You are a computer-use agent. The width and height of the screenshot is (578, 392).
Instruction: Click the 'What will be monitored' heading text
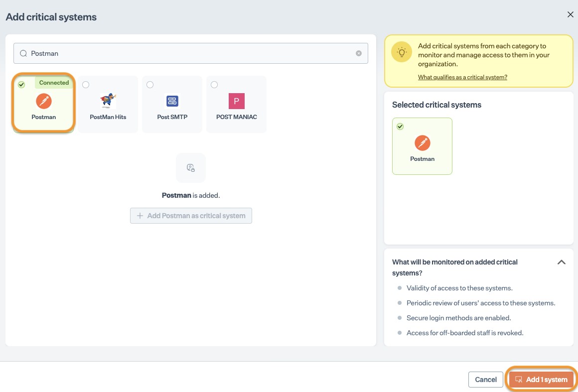[x=455, y=267]
